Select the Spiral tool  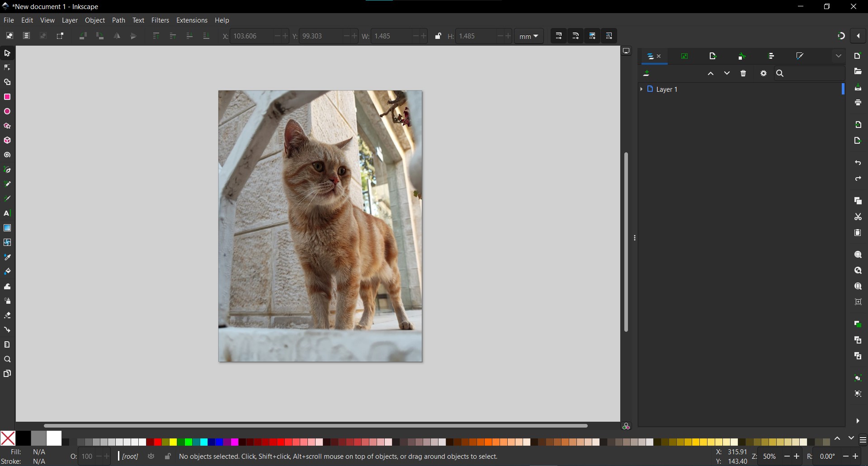[7, 155]
